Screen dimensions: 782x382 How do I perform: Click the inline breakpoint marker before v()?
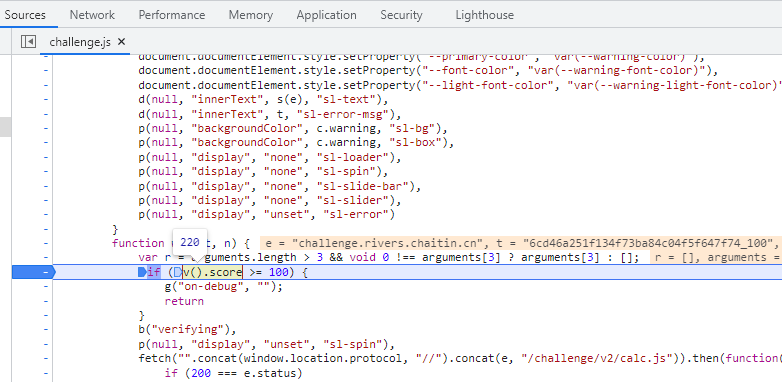[x=178, y=272]
